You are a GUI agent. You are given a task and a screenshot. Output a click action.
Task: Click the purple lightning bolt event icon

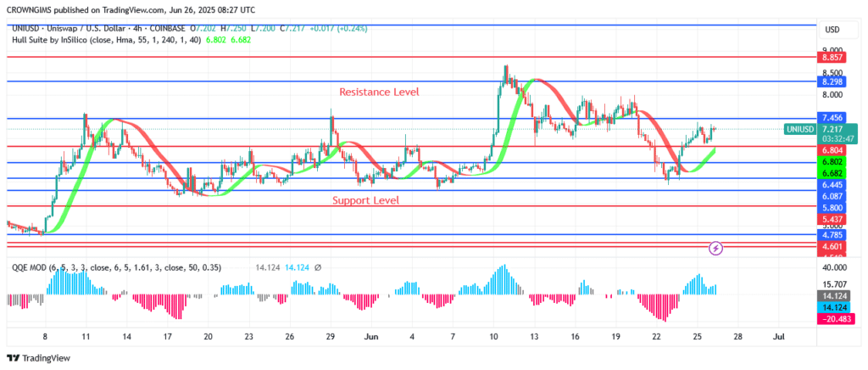(716, 248)
